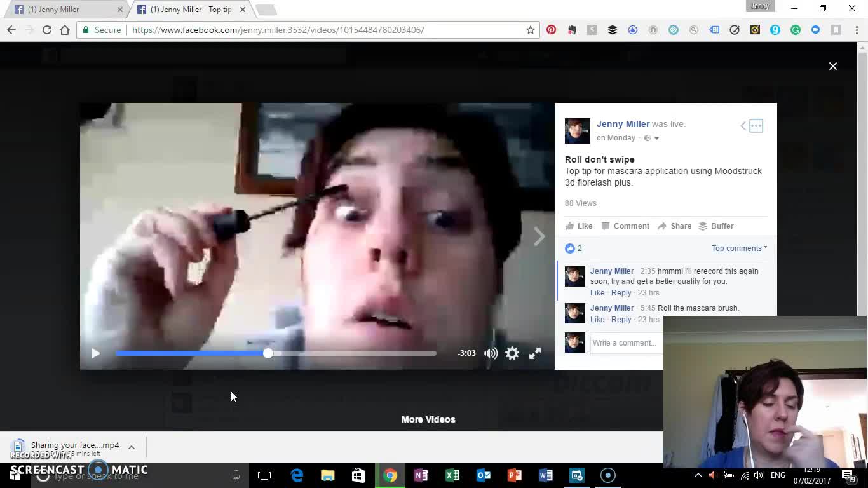The width and height of the screenshot is (868, 488).
Task: Go back in browser history
Action: click(11, 30)
